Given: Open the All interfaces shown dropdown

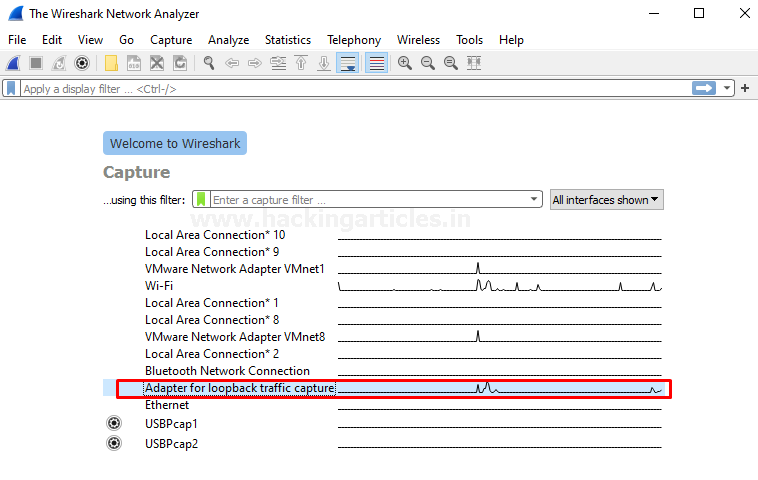Looking at the screenshot, I should click(x=607, y=200).
